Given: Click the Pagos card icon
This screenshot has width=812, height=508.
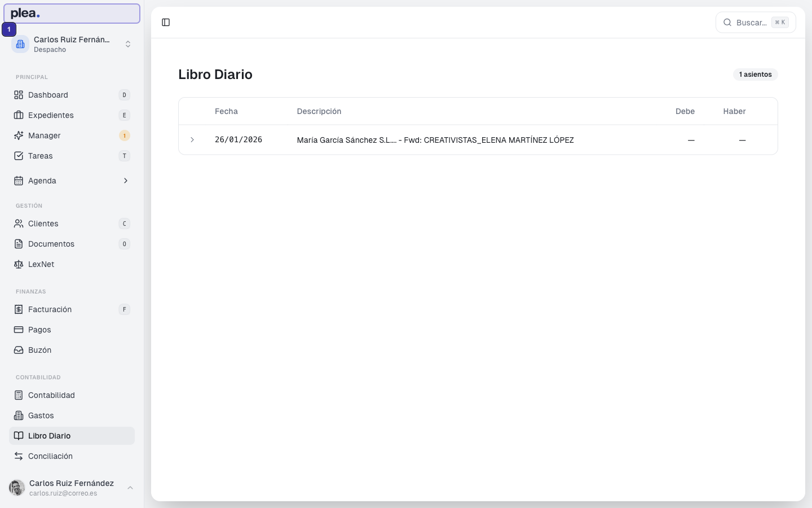Looking at the screenshot, I should pos(19,330).
